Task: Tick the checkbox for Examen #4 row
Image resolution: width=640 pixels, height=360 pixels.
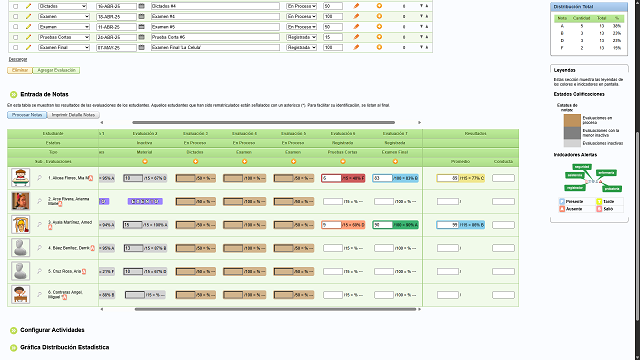Action: tap(16, 16)
